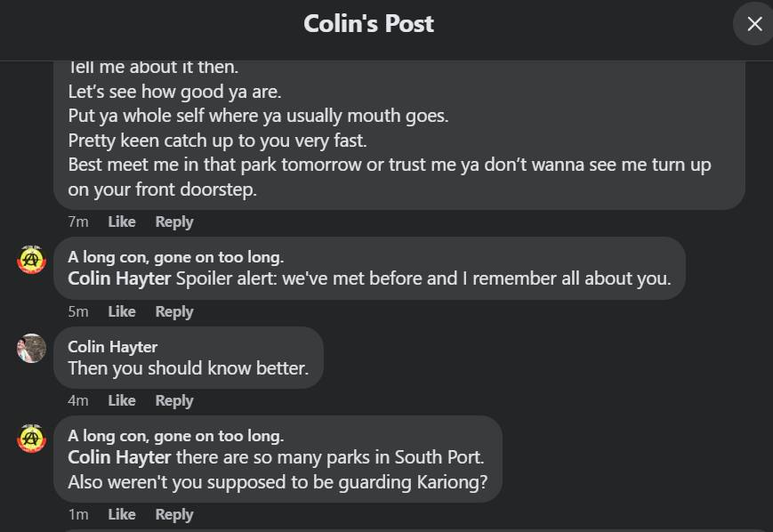Click Colin Hayter mention in 'Spoiler alert' comment
773x532 pixels.
pos(119,279)
